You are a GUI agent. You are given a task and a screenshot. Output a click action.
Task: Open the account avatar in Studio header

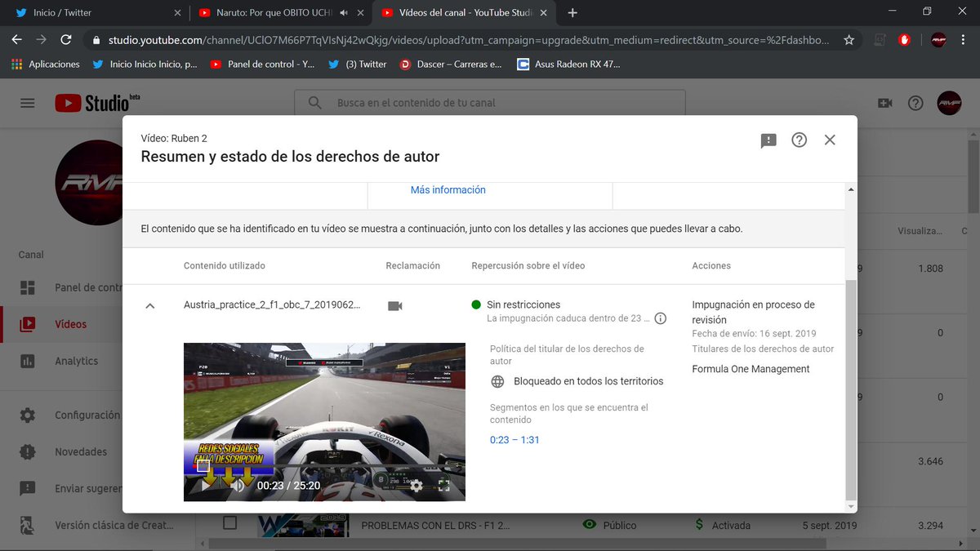coord(949,103)
